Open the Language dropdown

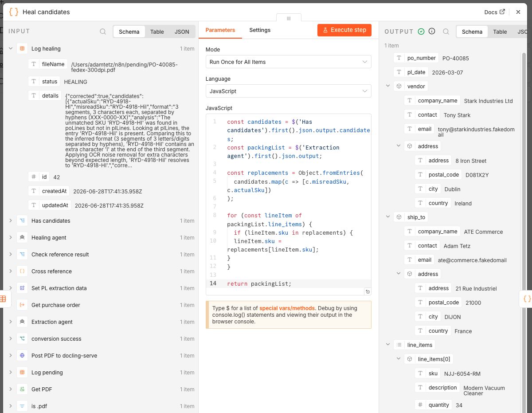click(x=288, y=91)
